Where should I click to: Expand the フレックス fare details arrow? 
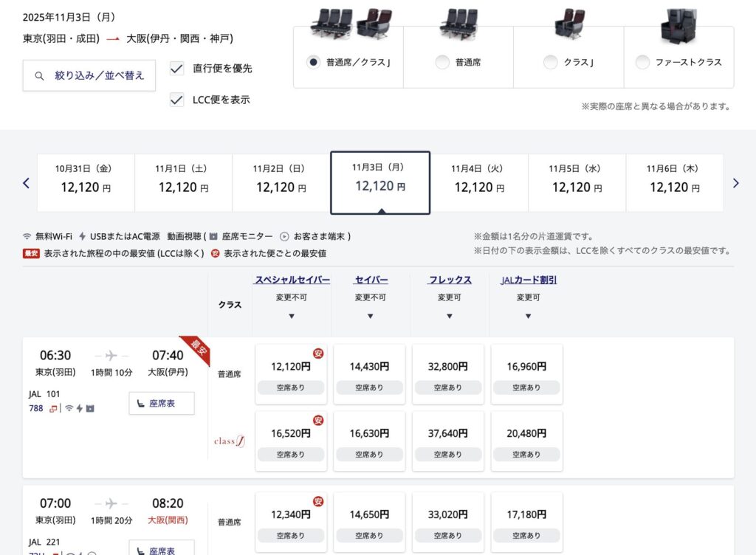pos(450,316)
